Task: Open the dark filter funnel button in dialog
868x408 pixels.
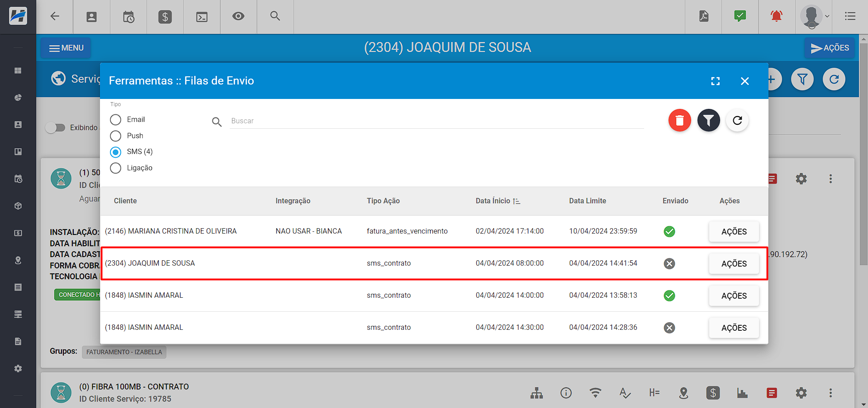Action: pos(708,121)
